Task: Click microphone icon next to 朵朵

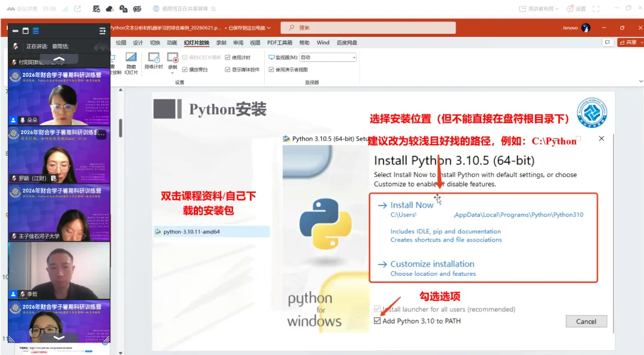Action: (x=23, y=120)
